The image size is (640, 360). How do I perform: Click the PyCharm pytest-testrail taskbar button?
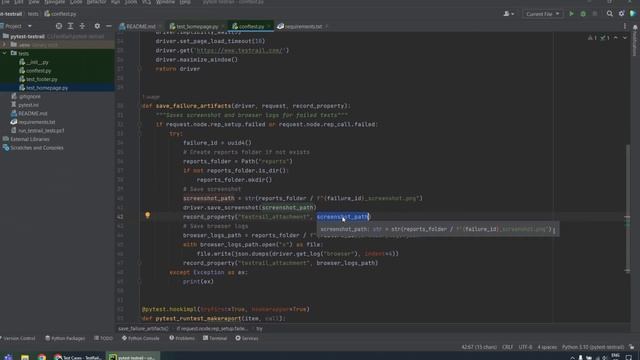coord(132,357)
